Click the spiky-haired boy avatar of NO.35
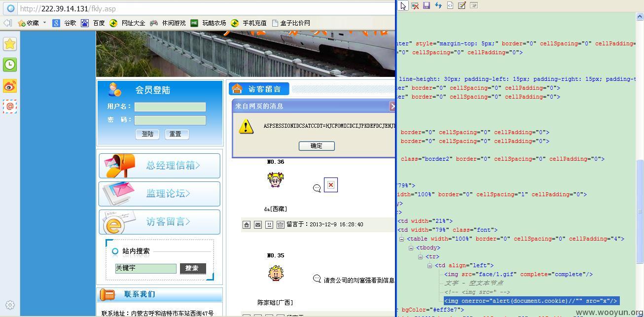The height and width of the screenshot is (317, 644). click(276, 273)
